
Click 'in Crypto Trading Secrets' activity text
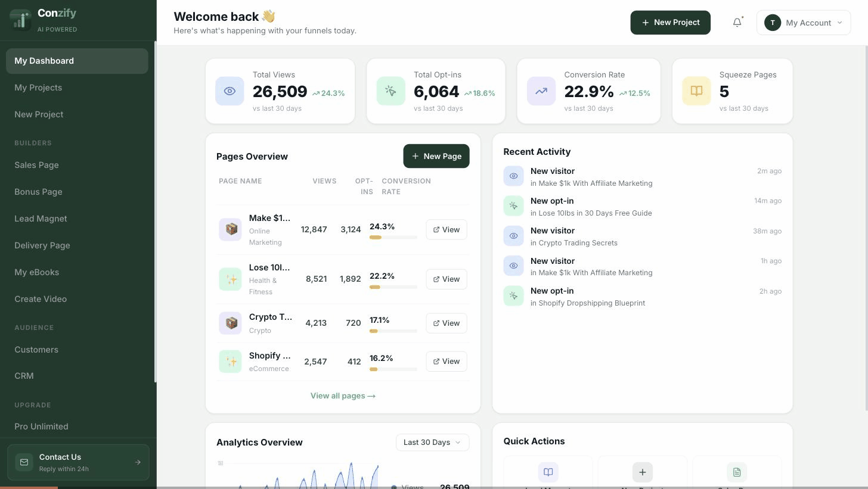(574, 243)
